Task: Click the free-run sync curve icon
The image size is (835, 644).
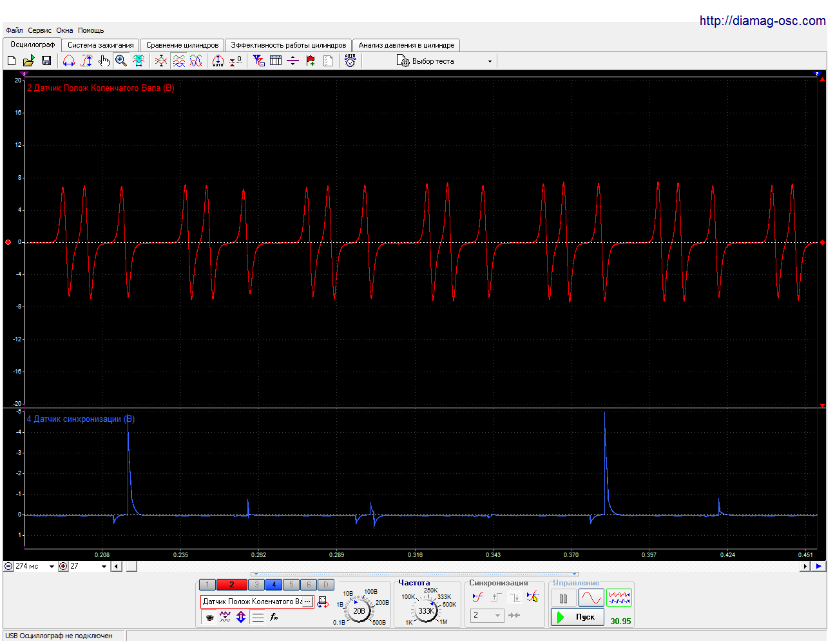Action: [x=477, y=597]
